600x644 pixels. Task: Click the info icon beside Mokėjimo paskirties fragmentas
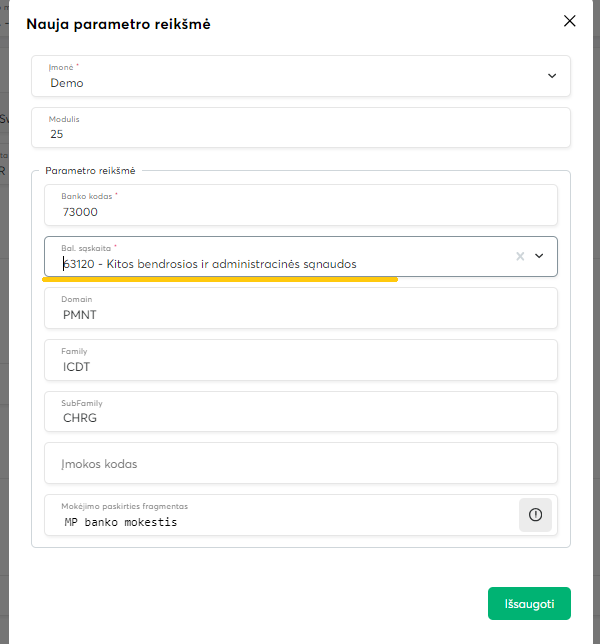(535, 514)
